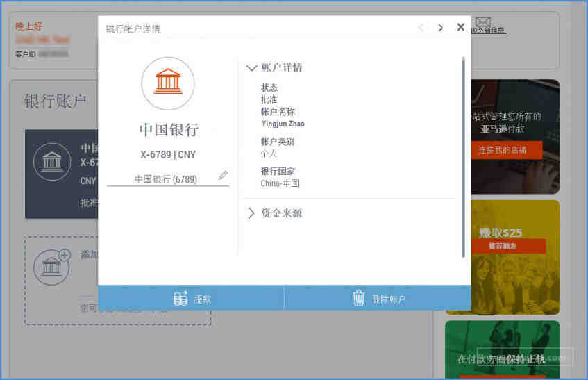Screen dimensions: 588x380
Task: Open the envelope messages icon in background page
Action: (x=483, y=22)
